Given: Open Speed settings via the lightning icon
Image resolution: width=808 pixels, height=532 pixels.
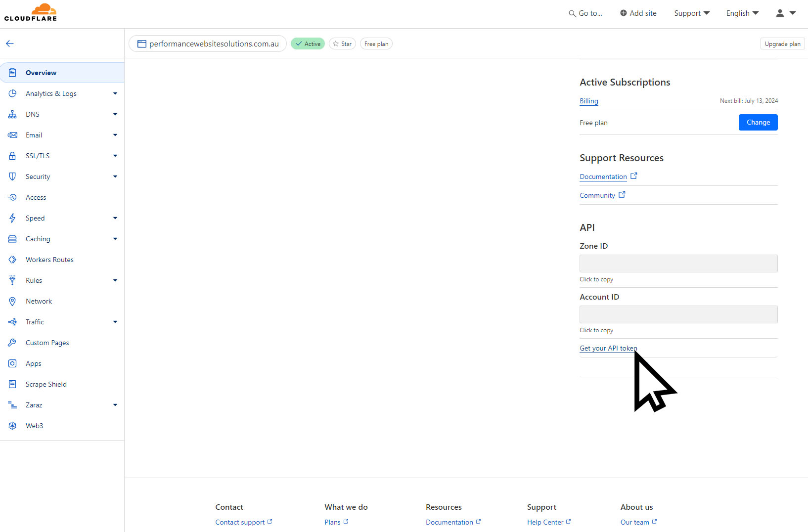Looking at the screenshot, I should click(12, 218).
